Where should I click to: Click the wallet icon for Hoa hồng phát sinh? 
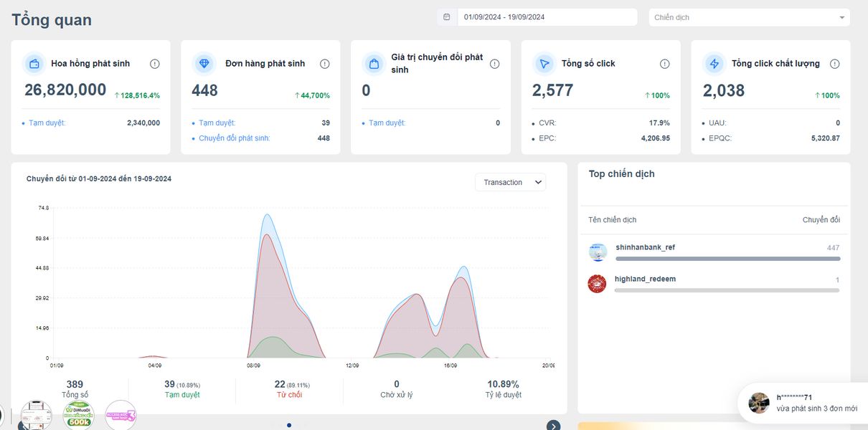(34, 64)
